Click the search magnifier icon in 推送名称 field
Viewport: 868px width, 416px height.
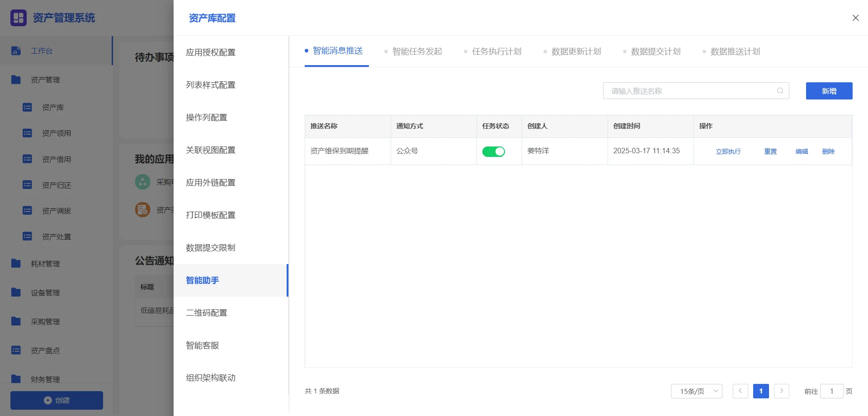click(780, 91)
